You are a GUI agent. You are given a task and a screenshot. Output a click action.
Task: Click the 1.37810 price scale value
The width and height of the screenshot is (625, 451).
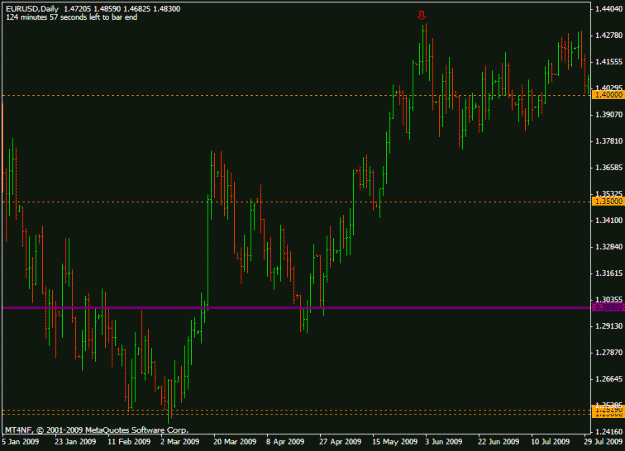point(608,141)
